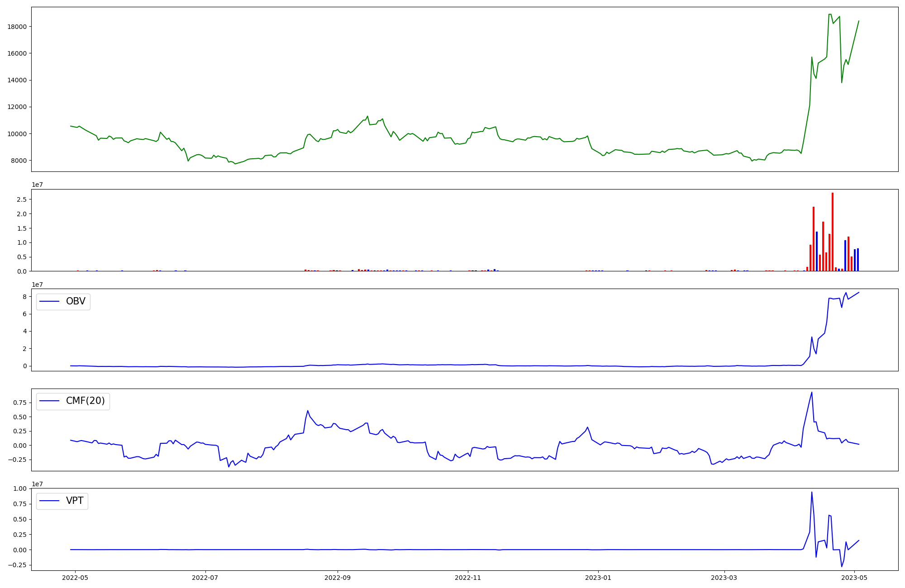Click the blue line sample in CMF(20) legend
Image resolution: width=905 pixels, height=588 pixels.
tap(50, 401)
